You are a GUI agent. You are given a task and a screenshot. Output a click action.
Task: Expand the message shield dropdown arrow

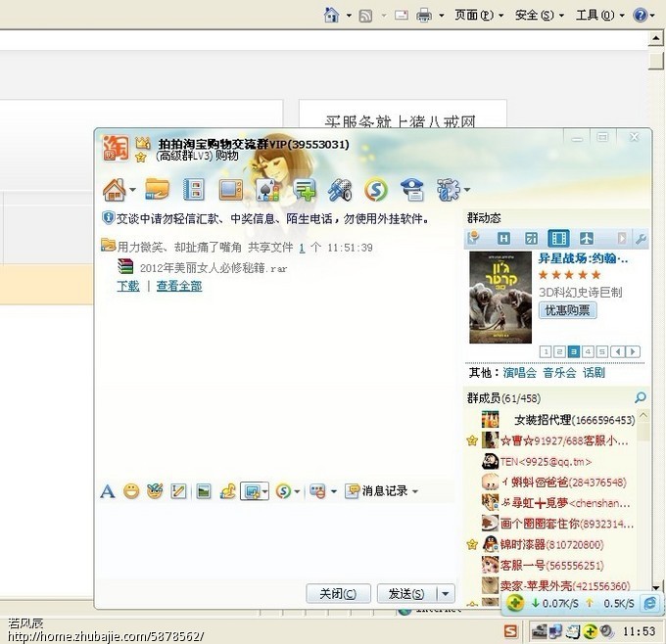coord(334,491)
